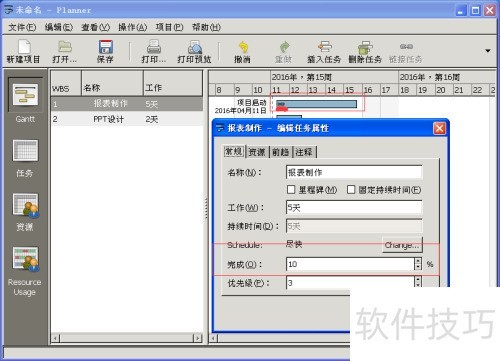The height and width of the screenshot is (361, 500).
Task: Adjust the 优先级 spinner arrows
Action: click(x=418, y=282)
